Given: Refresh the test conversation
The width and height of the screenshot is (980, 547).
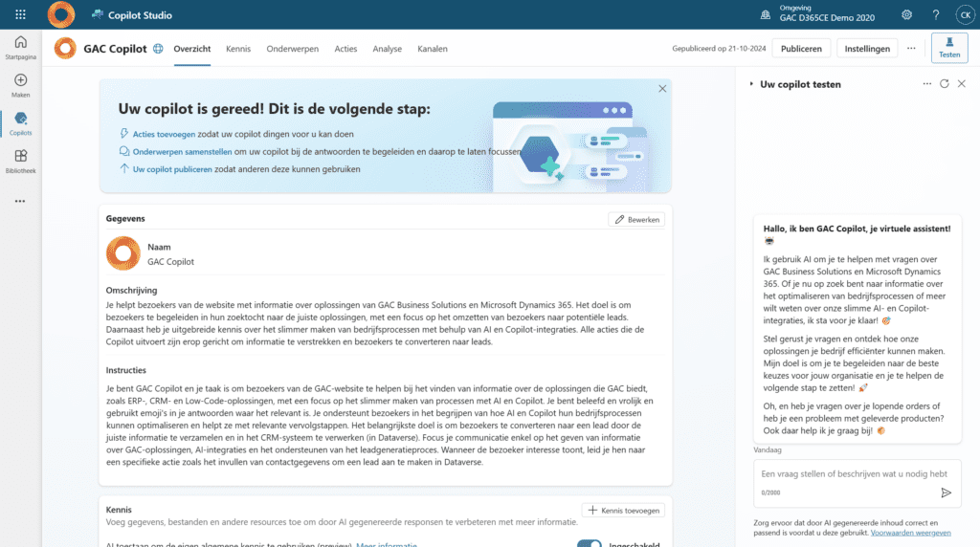Looking at the screenshot, I should click(x=945, y=83).
